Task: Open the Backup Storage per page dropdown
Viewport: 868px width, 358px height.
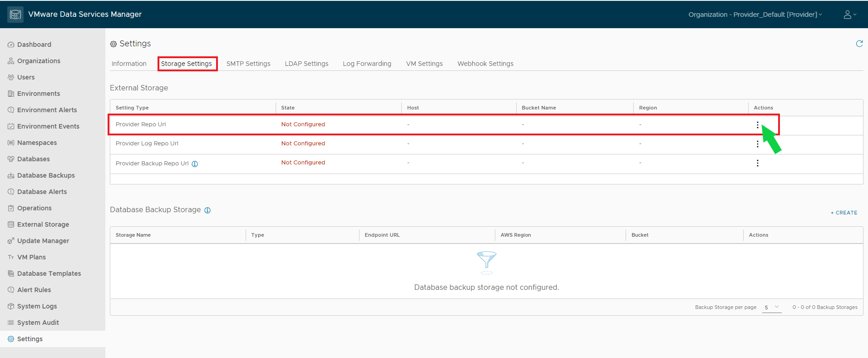Action: tap(772, 308)
